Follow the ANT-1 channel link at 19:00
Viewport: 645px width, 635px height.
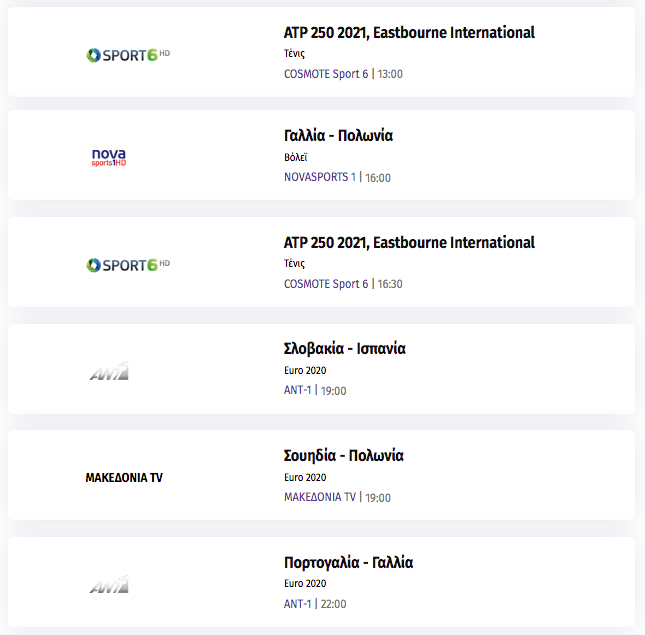tap(297, 390)
